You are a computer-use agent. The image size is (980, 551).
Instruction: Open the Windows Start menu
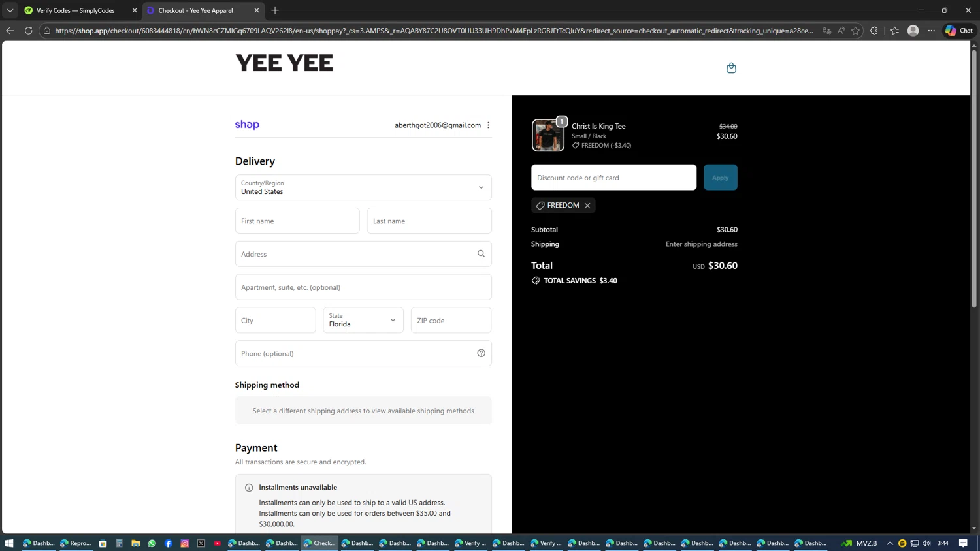point(9,543)
